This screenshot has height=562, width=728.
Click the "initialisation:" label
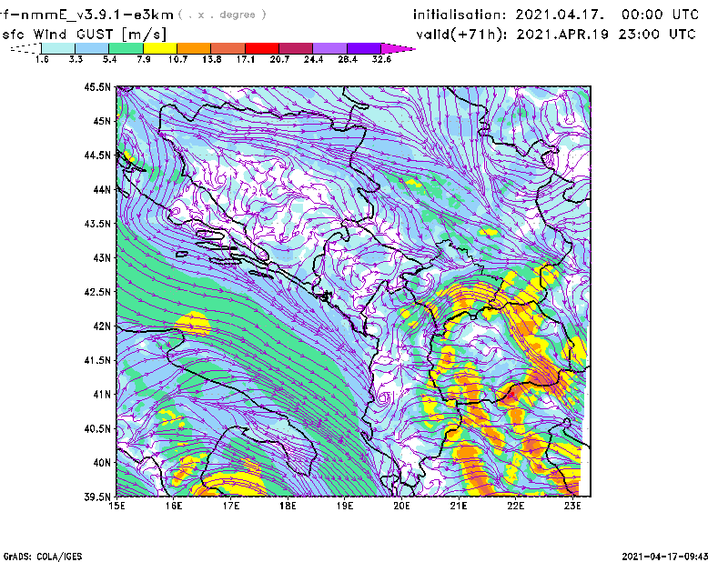click(x=460, y=15)
